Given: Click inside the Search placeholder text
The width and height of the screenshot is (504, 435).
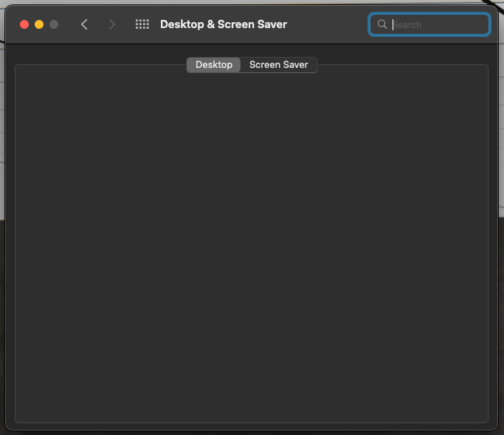Looking at the screenshot, I should (407, 24).
